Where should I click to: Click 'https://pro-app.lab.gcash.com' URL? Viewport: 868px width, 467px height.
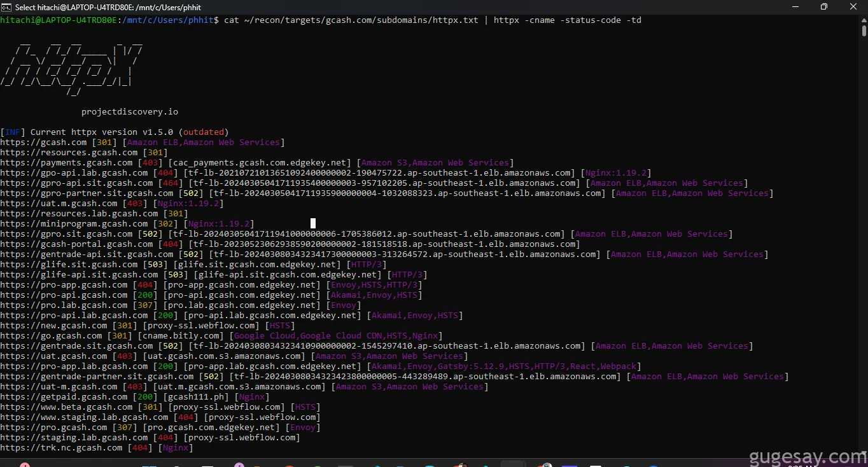click(x=74, y=366)
